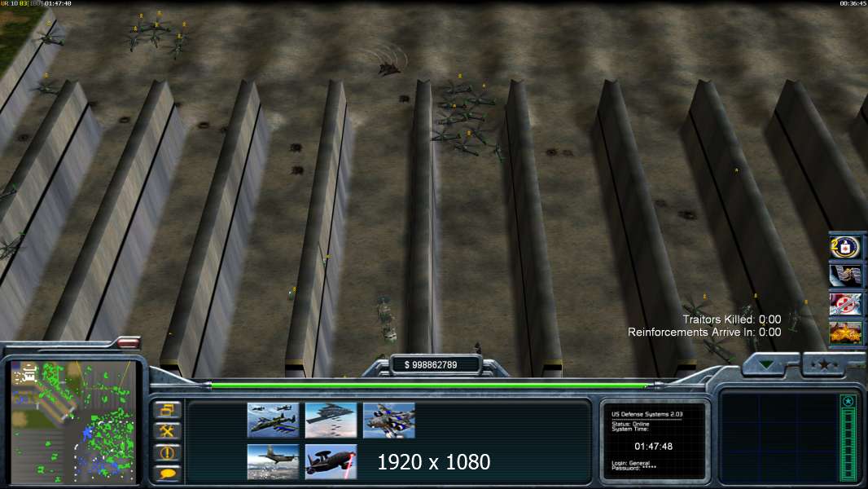868x489 pixels.
Task: Collapse the control bar with the green triangle
Action: point(767,364)
